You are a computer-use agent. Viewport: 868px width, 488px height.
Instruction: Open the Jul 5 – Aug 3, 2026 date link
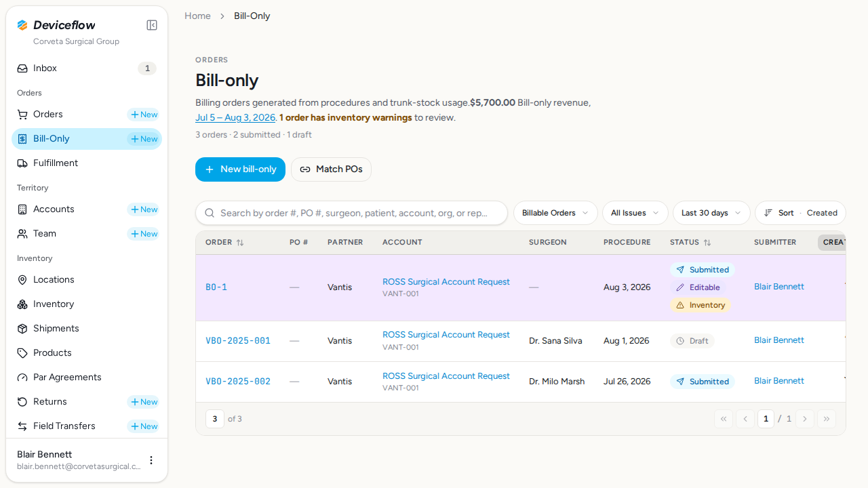click(235, 117)
